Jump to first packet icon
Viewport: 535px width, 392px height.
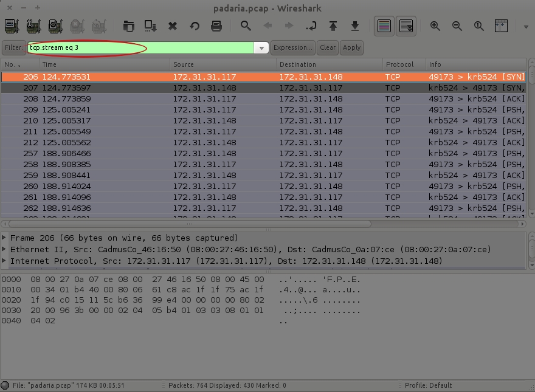tap(333, 26)
